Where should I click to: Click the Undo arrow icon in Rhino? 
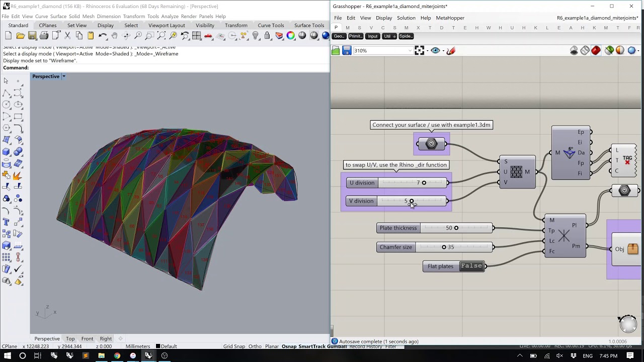(x=103, y=36)
